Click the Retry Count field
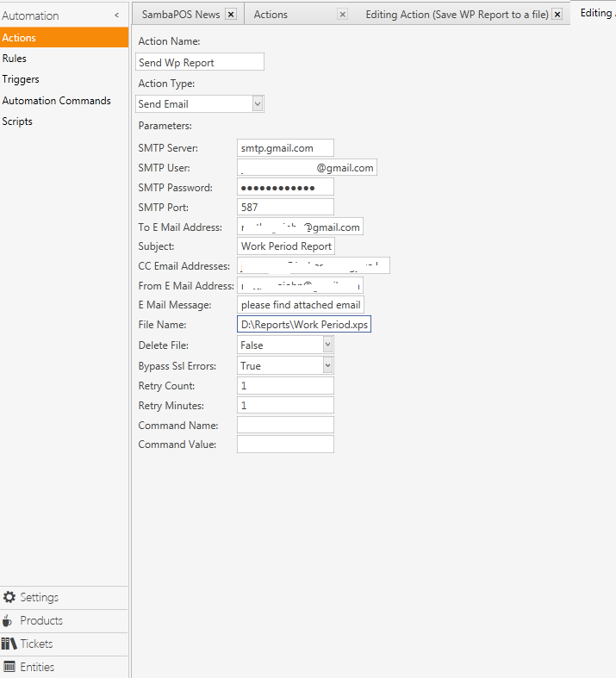The image size is (616, 678). 285,386
